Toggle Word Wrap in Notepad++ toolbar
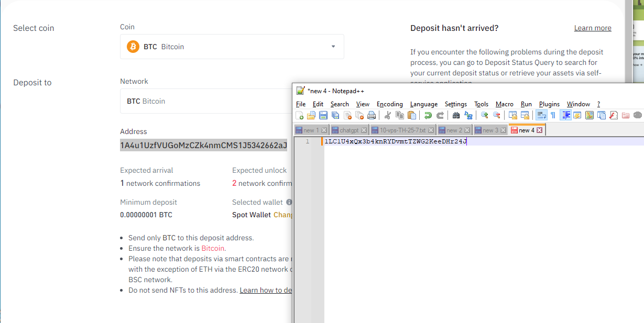The height and width of the screenshot is (323, 644). (x=541, y=115)
